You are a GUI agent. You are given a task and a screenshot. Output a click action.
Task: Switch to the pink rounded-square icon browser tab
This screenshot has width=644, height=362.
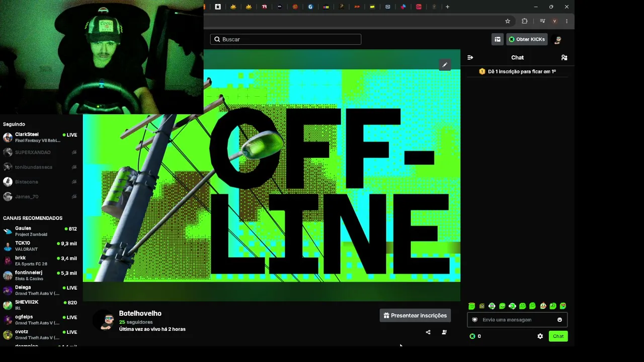pyautogui.click(x=419, y=7)
